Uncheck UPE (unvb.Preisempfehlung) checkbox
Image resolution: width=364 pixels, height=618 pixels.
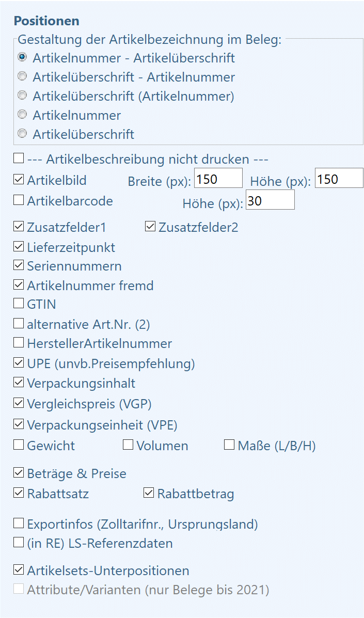click(19, 362)
